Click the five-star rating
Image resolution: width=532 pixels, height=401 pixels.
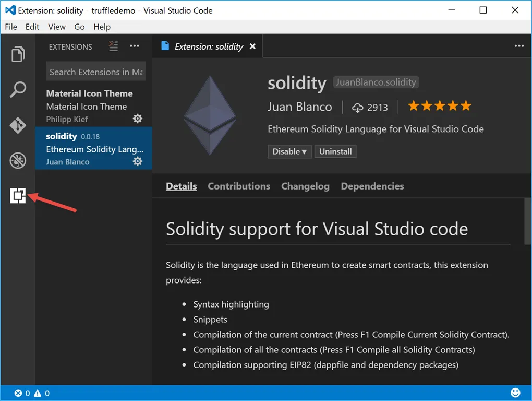[440, 106]
